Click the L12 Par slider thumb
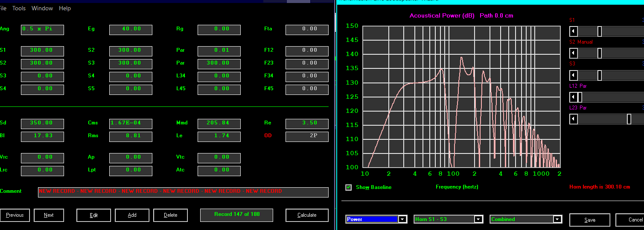The width and height of the screenshot is (644, 230). coord(580,97)
